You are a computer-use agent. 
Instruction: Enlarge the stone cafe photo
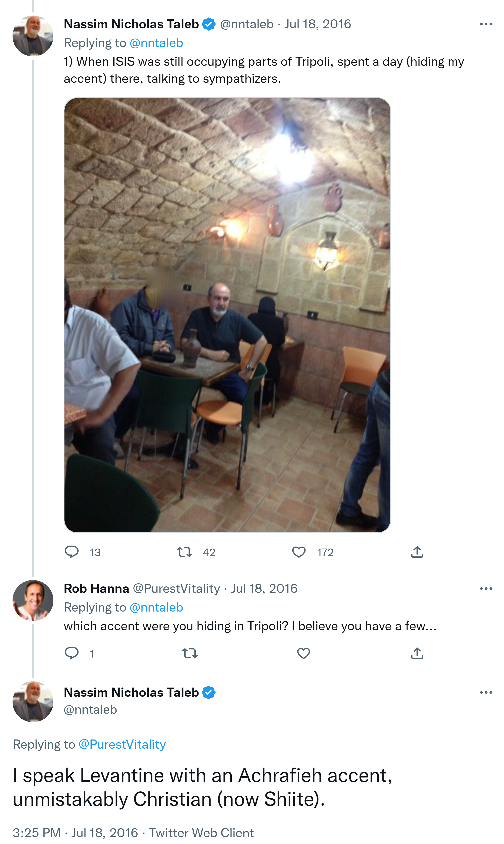(x=227, y=315)
